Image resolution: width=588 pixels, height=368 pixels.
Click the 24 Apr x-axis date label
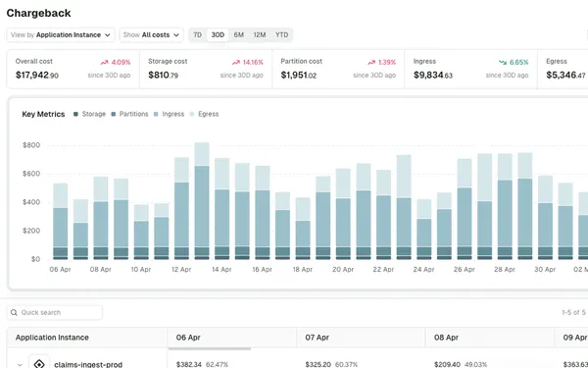pyautogui.click(x=423, y=270)
